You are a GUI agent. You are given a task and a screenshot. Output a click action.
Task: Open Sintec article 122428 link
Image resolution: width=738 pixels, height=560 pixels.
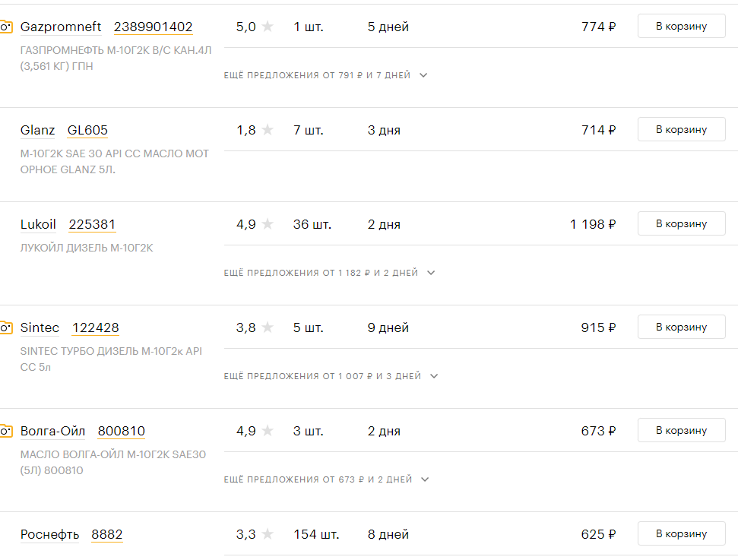pyautogui.click(x=96, y=327)
